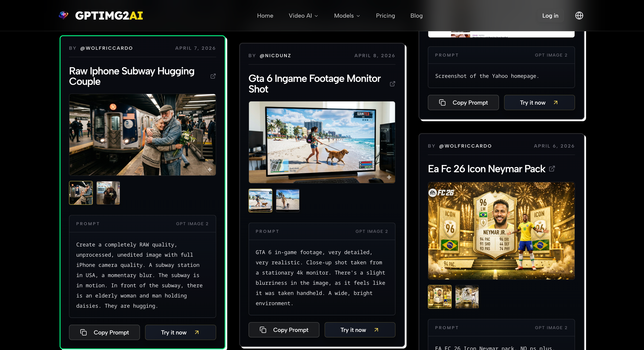Click the GPTIMG2AI logo icon
This screenshot has height=350, width=644.
click(x=63, y=16)
